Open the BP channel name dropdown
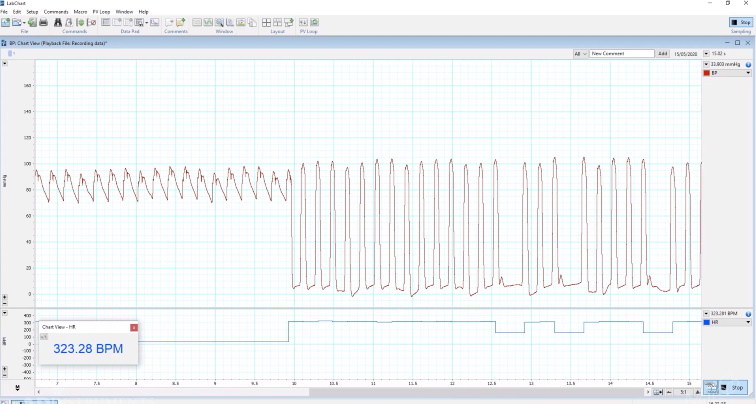 pyautogui.click(x=748, y=73)
